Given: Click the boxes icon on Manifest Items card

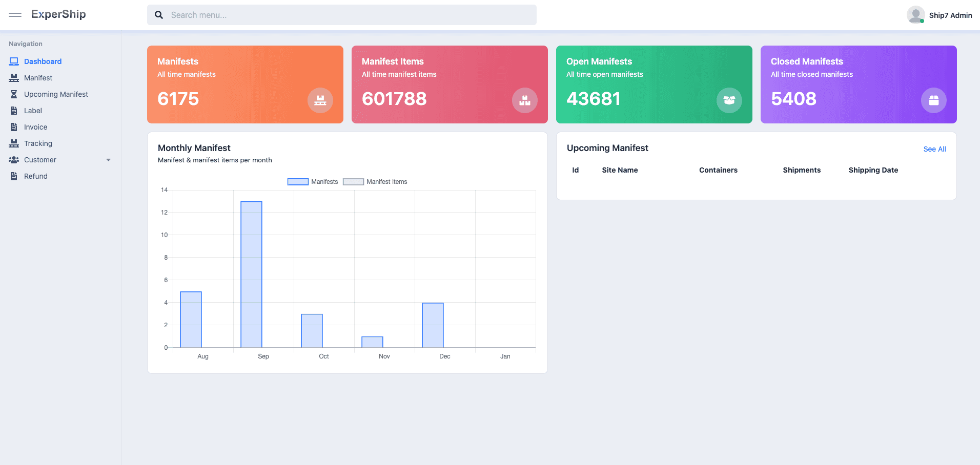Looking at the screenshot, I should pos(524,100).
